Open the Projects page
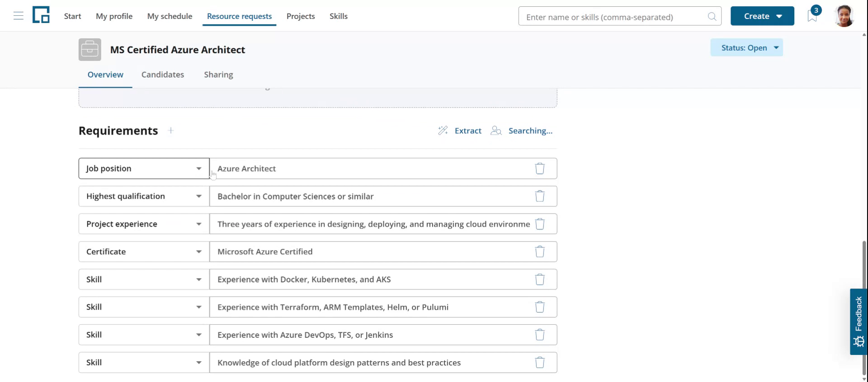Image resolution: width=868 pixels, height=382 pixels. tap(301, 16)
